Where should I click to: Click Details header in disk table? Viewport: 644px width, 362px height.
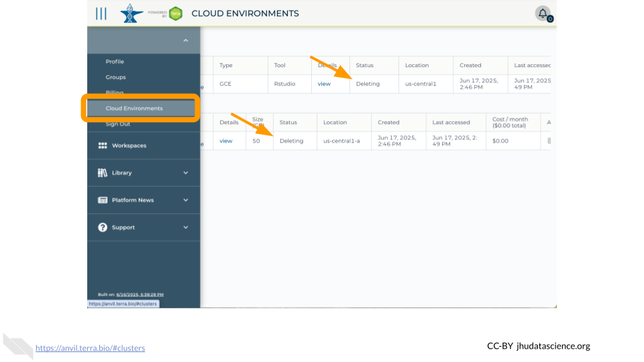[229, 122]
